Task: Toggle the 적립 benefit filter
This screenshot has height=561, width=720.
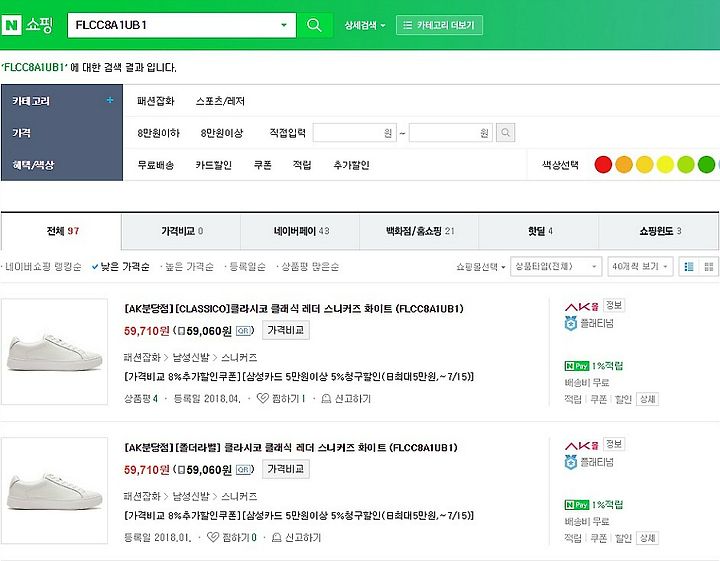Action: [x=302, y=165]
